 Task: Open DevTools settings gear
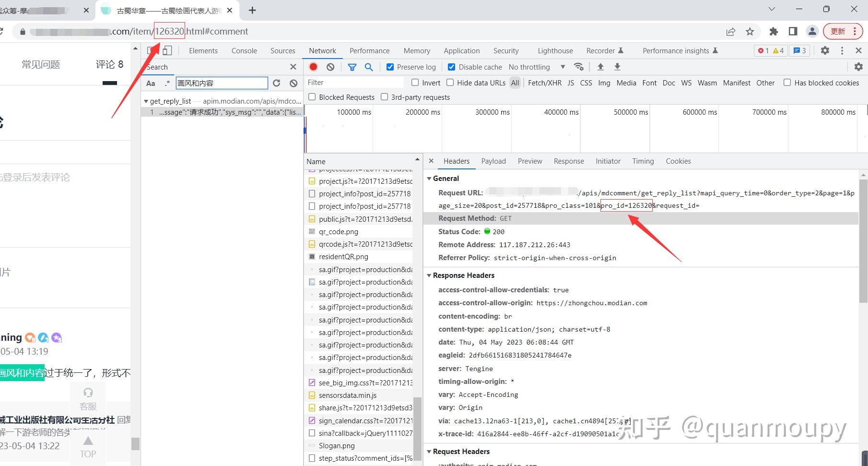coord(825,50)
